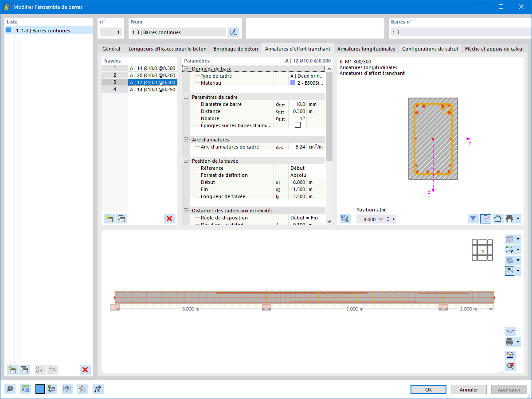
Task: Select span 4 row A | 14 Ø10.0 @0.250
Action: click(153, 90)
